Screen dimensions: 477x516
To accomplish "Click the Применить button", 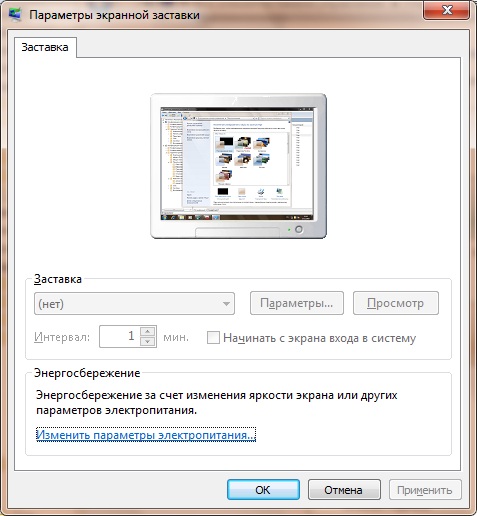I will click(425, 490).
